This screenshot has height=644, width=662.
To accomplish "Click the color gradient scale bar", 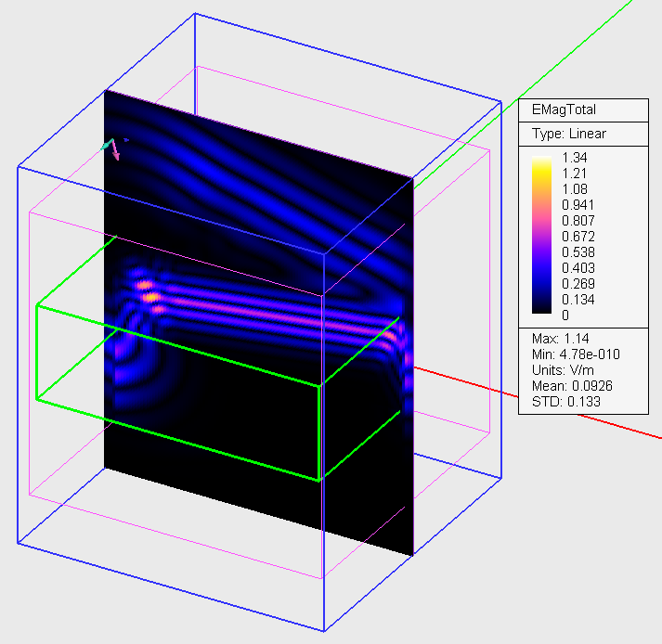I will coord(541,235).
